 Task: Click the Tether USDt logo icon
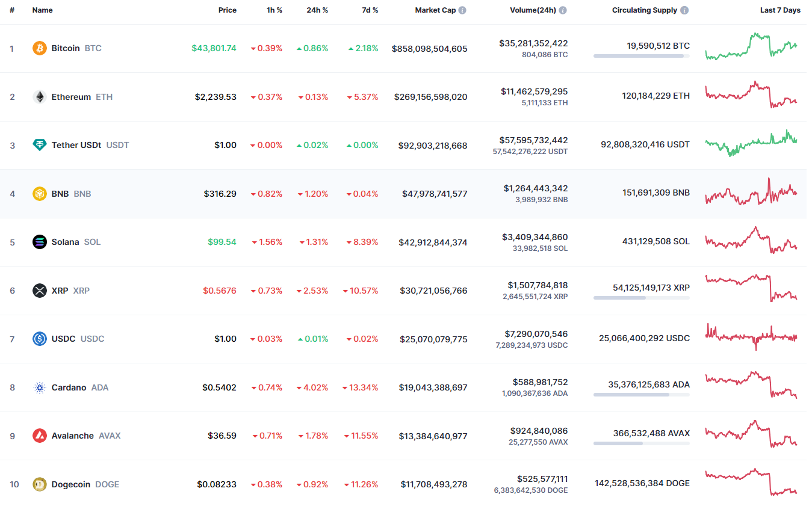tap(40, 145)
